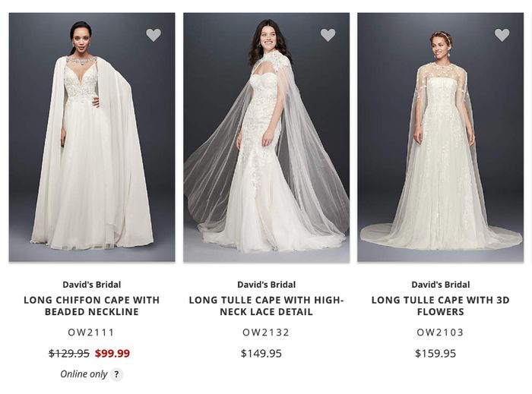The image size is (532, 394).
Task: View the High-Neck Lace tulle cape image
Action: (266, 137)
